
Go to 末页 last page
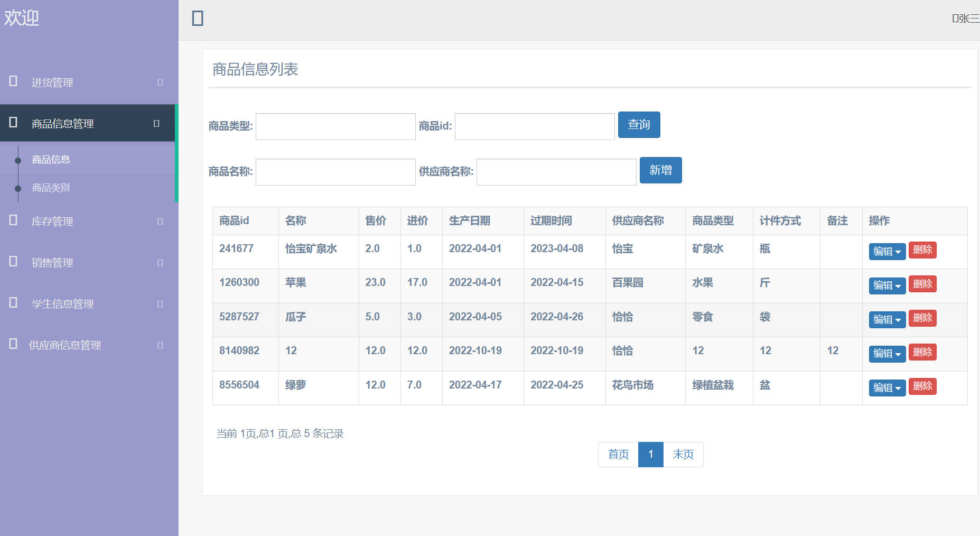683,454
